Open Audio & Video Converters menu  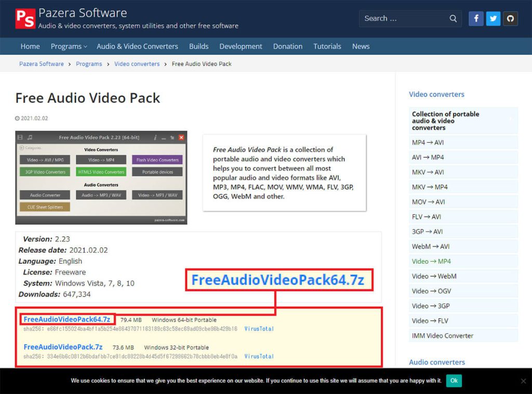137,46
